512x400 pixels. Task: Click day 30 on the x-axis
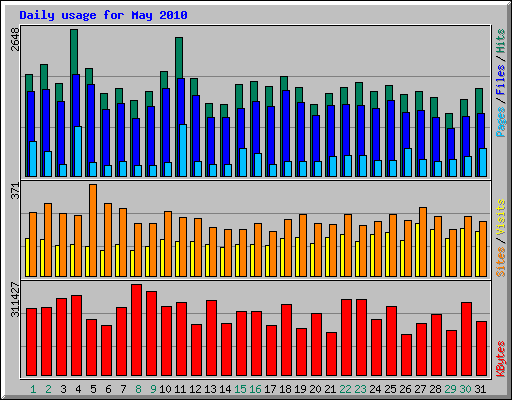(x=465, y=389)
